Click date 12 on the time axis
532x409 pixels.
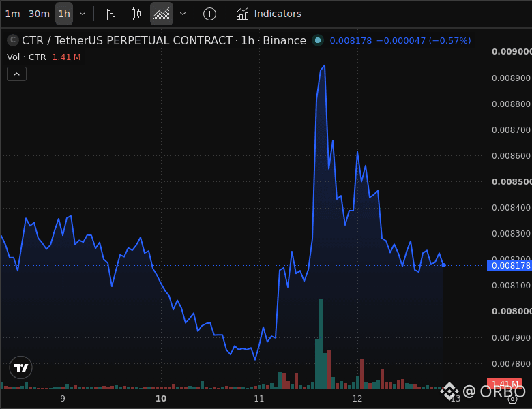(357, 399)
